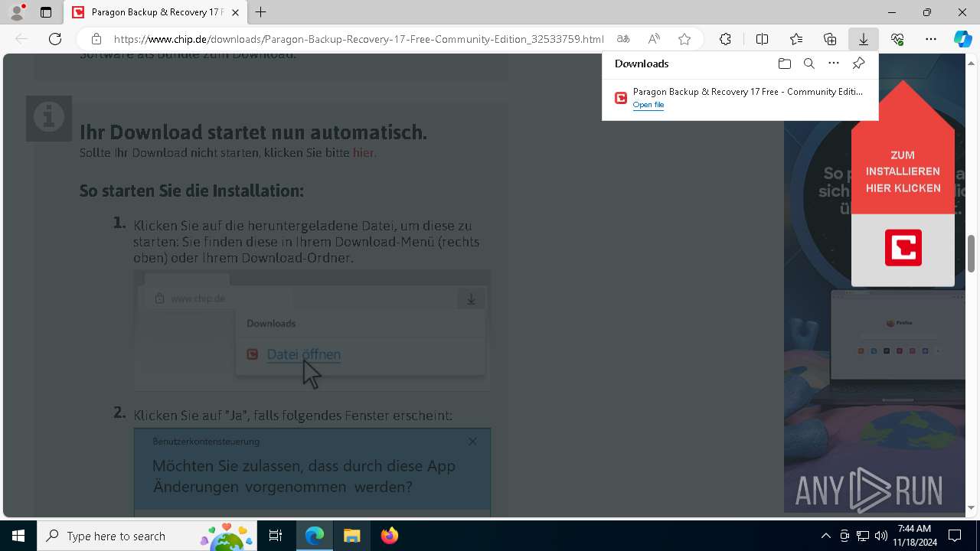Screen dimensions: 980x551
Task: Show hidden system tray icons
Action: 825,536
